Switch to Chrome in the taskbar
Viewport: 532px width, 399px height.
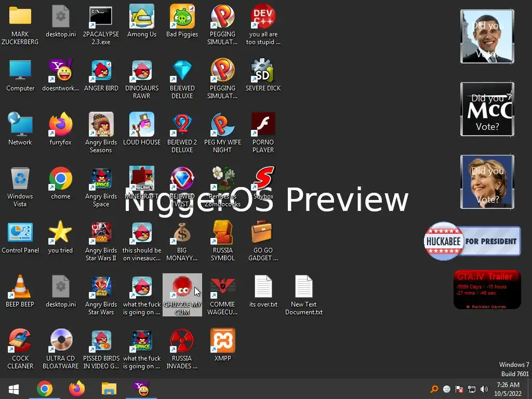(x=45, y=389)
